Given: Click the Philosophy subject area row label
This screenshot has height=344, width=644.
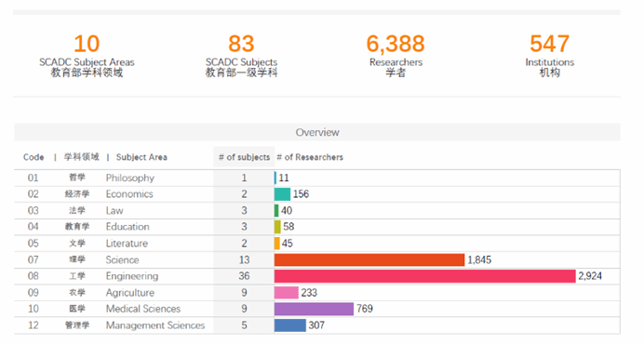Looking at the screenshot, I should point(129,178).
